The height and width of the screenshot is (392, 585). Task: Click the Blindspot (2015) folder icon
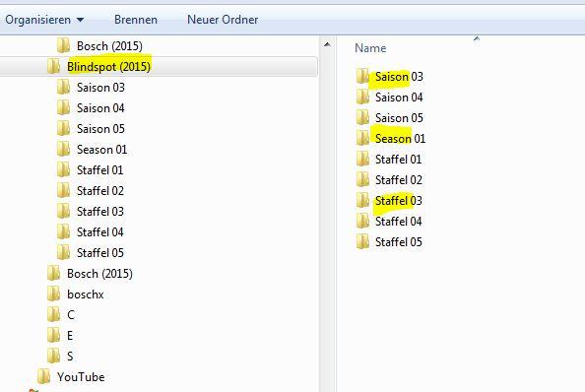(x=54, y=66)
